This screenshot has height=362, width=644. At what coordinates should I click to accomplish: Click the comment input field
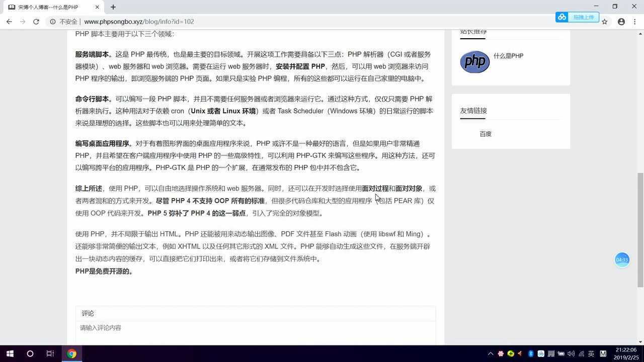256,333
